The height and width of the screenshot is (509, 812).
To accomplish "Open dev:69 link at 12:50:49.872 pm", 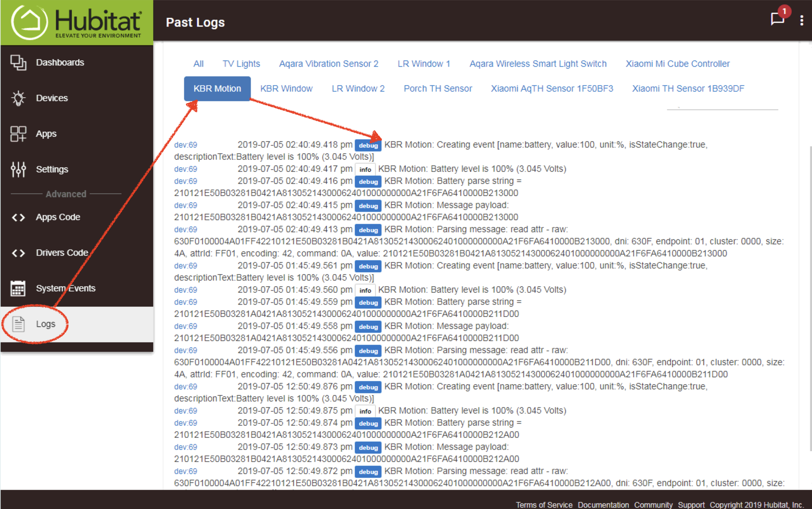I will click(x=186, y=471).
